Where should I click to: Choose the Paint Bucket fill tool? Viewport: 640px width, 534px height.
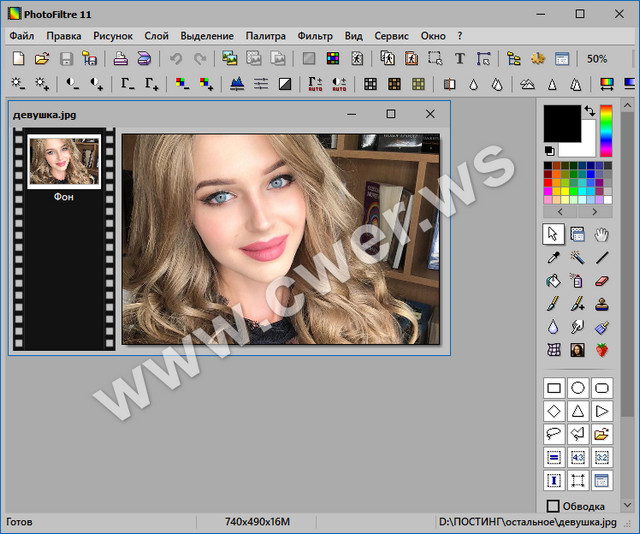click(553, 281)
